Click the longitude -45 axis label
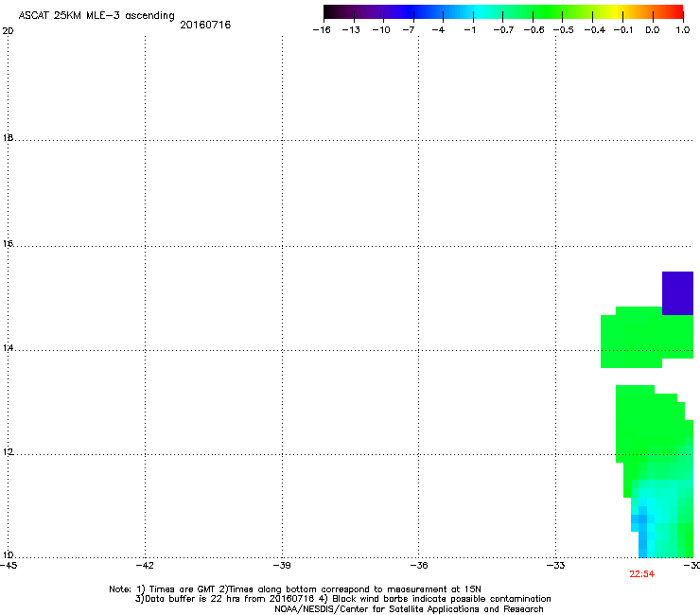This screenshot has height=615, width=700. tap(9, 566)
